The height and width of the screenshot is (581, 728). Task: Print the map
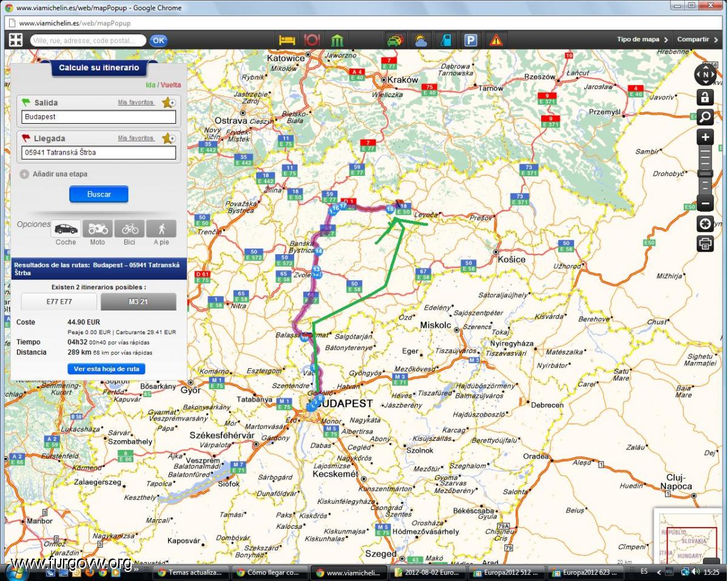coord(704,244)
